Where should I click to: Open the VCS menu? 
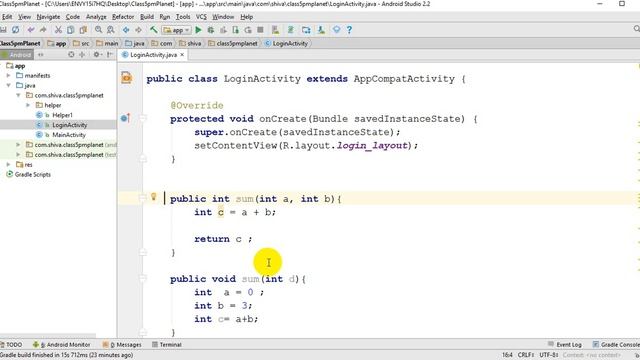pyautogui.click(x=201, y=17)
